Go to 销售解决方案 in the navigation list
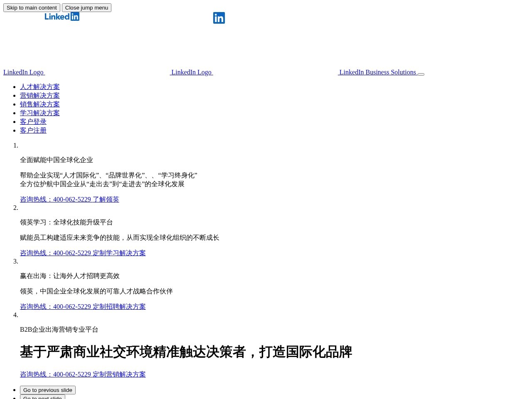This screenshot has width=532, height=399. [x=40, y=104]
